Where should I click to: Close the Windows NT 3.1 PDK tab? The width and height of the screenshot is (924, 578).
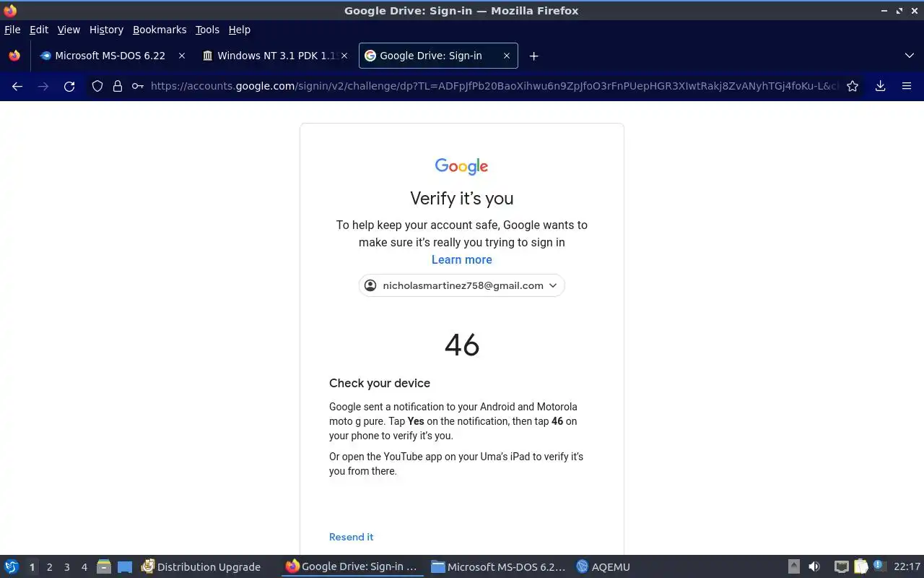coord(344,56)
